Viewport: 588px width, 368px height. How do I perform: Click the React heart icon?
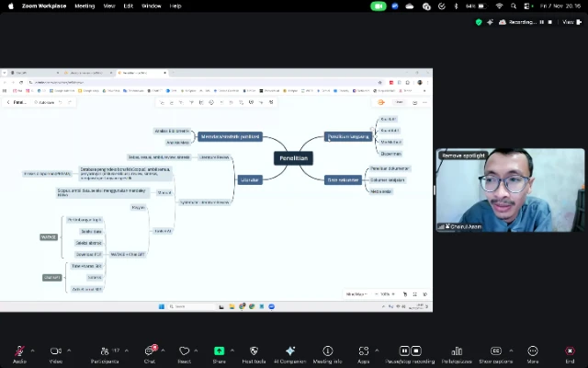(184, 351)
